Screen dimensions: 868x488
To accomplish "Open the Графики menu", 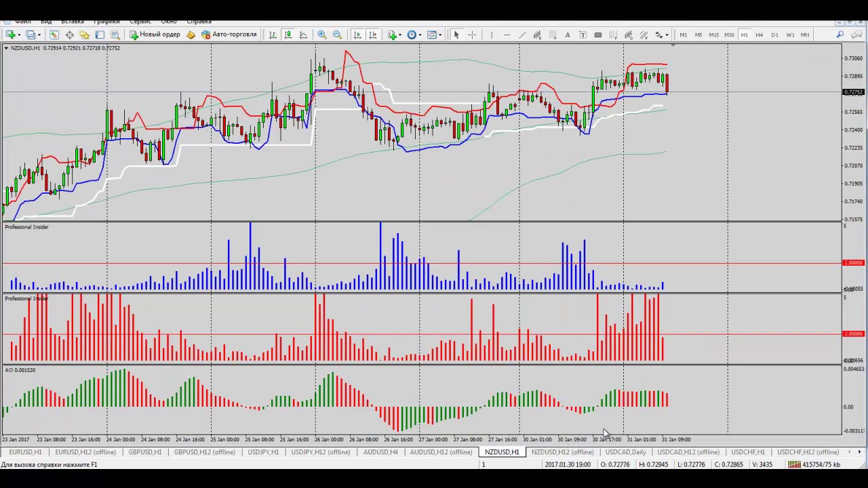I will [106, 22].
